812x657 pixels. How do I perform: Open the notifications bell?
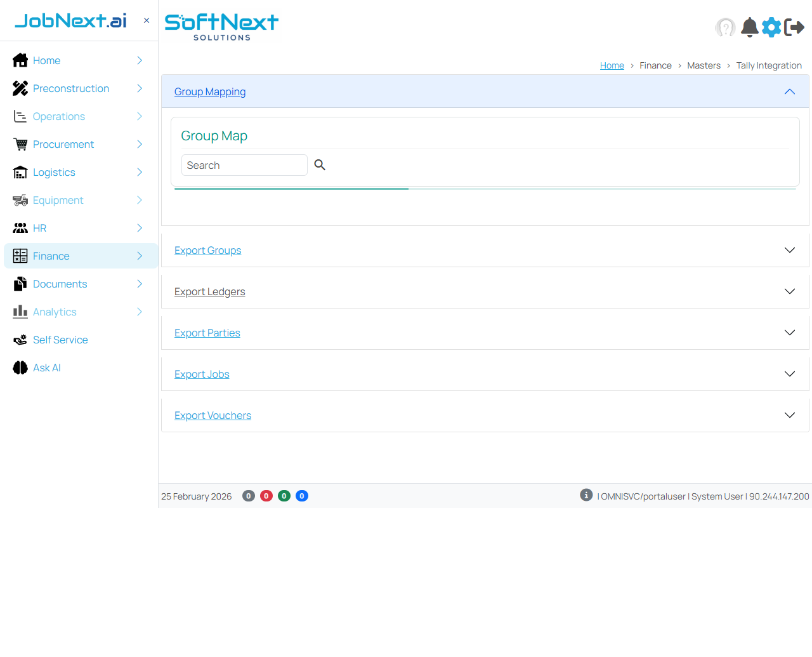tap(750, 27)
